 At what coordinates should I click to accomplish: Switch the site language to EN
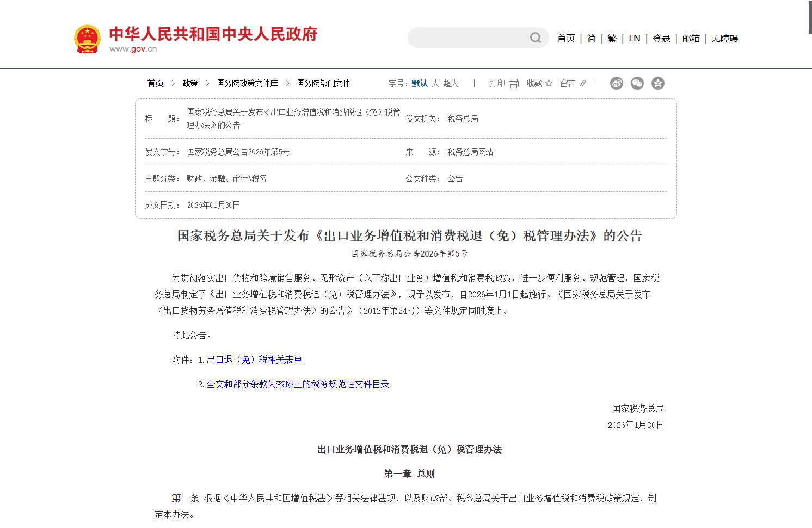[x=634, y=38]
